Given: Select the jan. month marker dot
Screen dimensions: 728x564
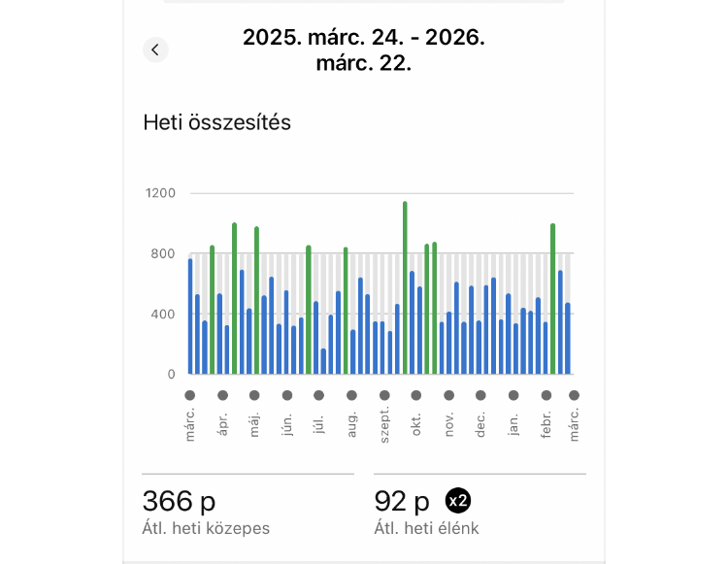Looking at the screenshot, I should 513,395.
